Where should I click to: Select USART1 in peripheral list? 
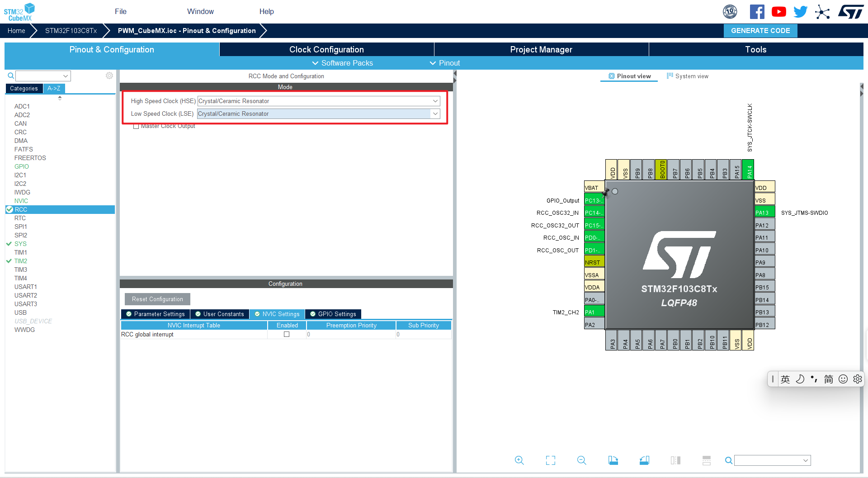26,287
